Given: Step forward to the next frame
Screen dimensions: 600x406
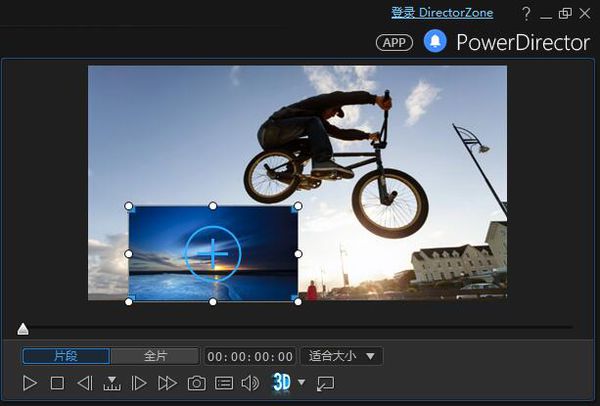Looking at the screenshot, I should [x=139, y=383].
